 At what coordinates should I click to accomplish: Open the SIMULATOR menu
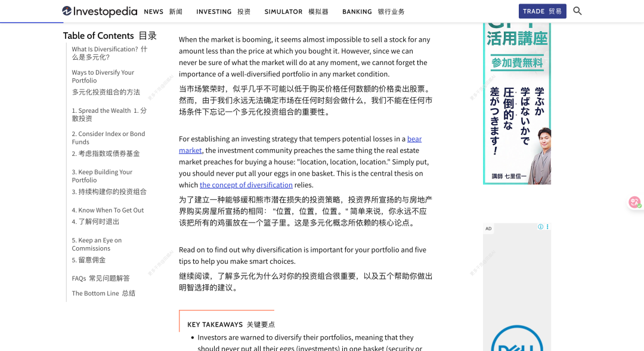296,11
